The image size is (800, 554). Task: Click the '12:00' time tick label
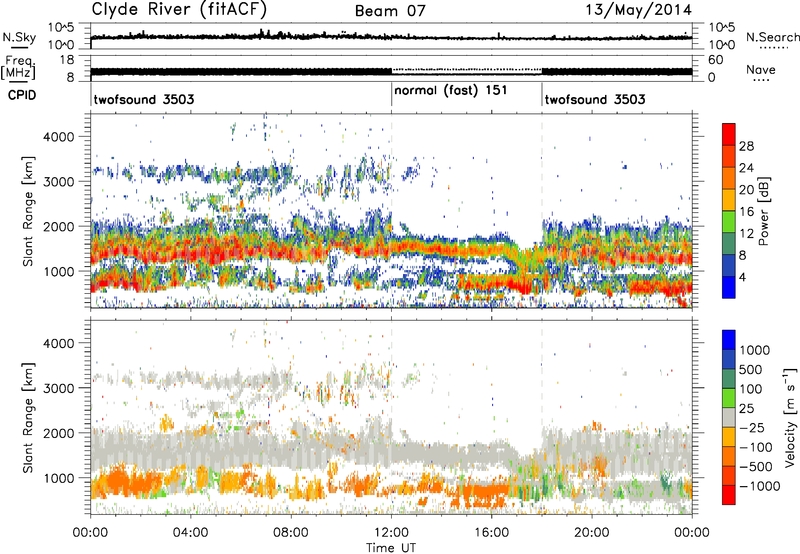click(391, 533)
